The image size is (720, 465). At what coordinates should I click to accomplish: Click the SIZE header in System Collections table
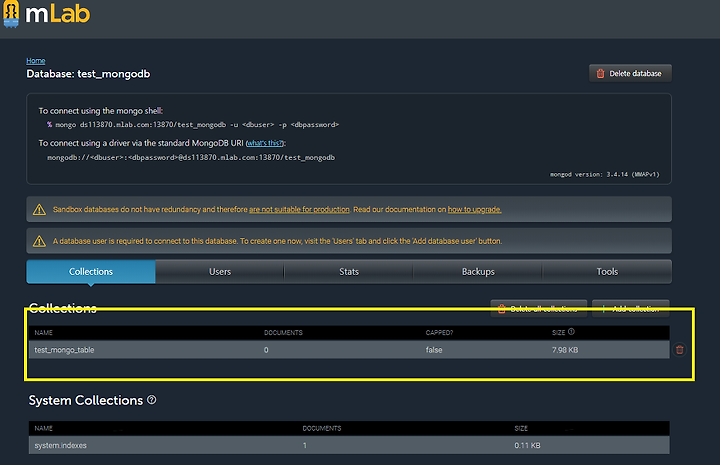(x=521, y=428)
